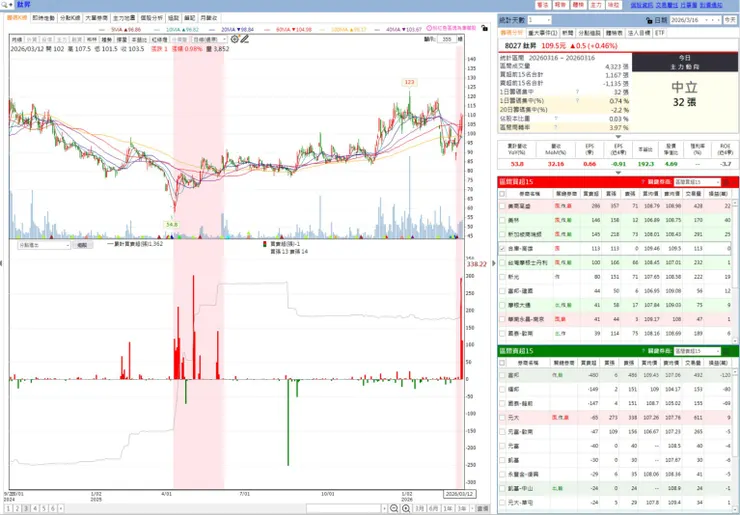This screenshot has height=515, width=740.
Task: Open the search icon's dropdown arrow at top left
Action: click(10, 5)
